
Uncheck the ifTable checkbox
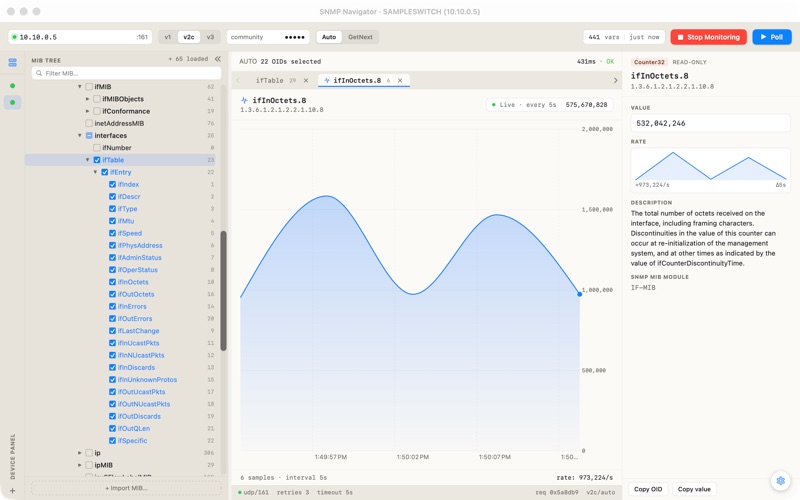click(97, 160)
